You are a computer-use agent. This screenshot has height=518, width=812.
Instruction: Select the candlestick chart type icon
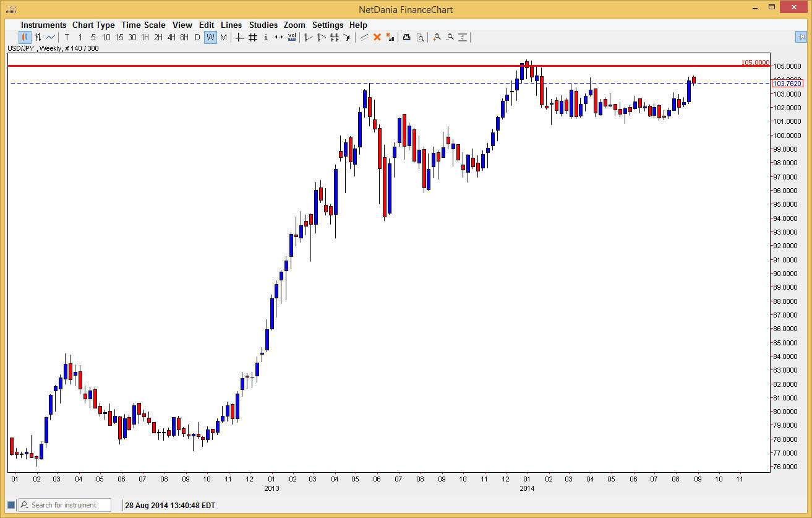[24, 37]
